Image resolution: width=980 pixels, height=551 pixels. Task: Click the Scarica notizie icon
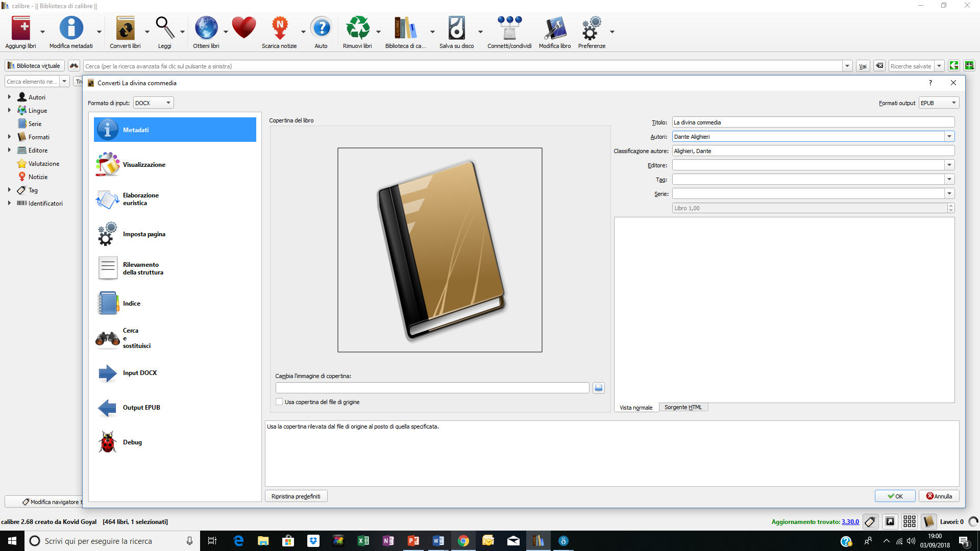(280, 28)
